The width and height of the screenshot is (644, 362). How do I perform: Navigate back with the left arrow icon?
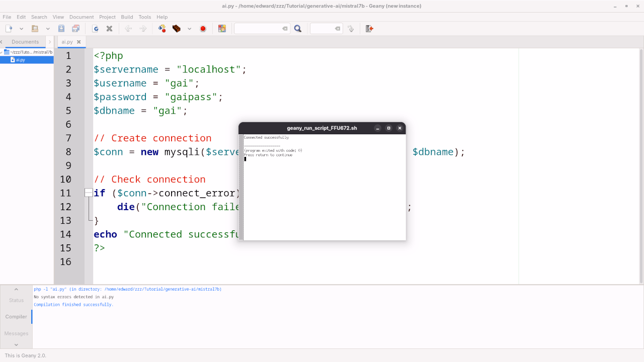tap(128, 29)
